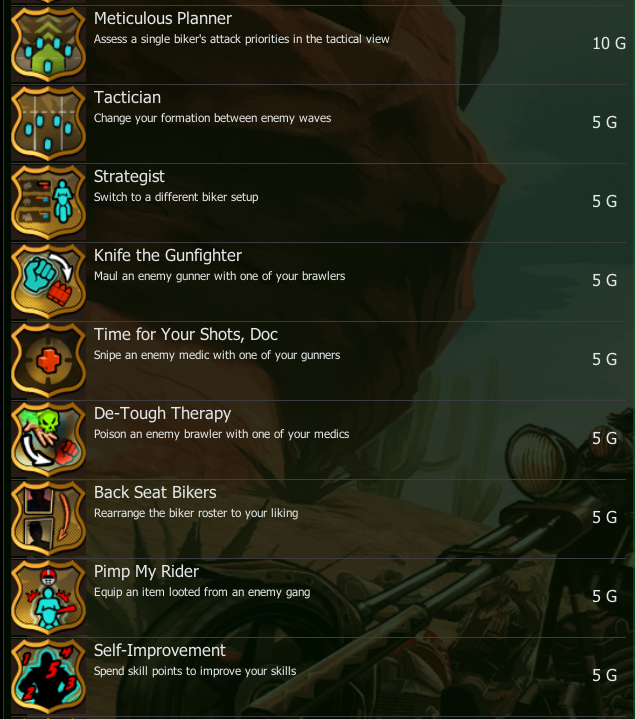The height and width of the screenshot is (719, 635).
Task: Select the Strategist biker setup badge
Action: [48, 202]
